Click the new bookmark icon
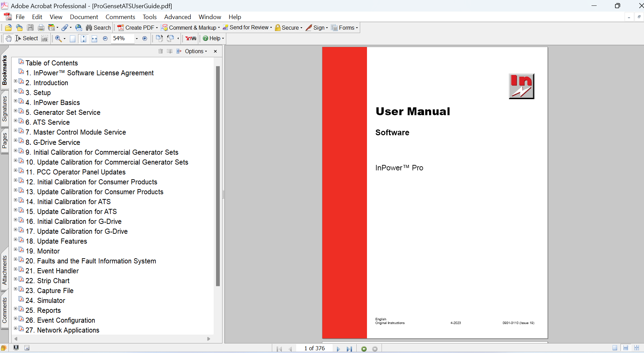 (x=170, y=51)
